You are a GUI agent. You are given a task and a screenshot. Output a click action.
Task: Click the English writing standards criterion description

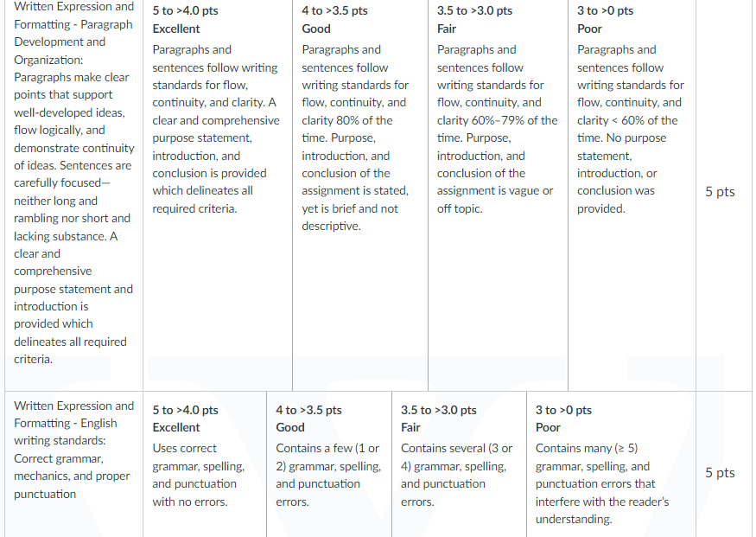73,450
